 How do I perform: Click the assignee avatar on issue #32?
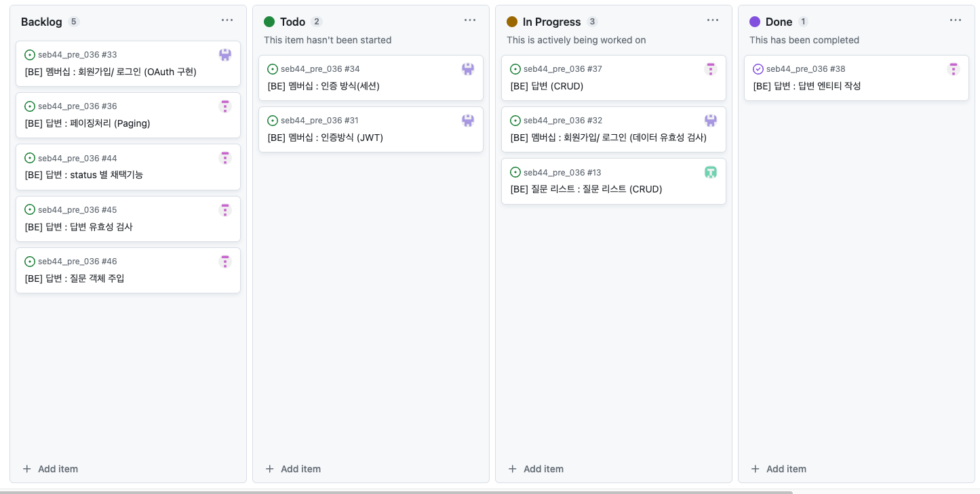coord(711,121)
